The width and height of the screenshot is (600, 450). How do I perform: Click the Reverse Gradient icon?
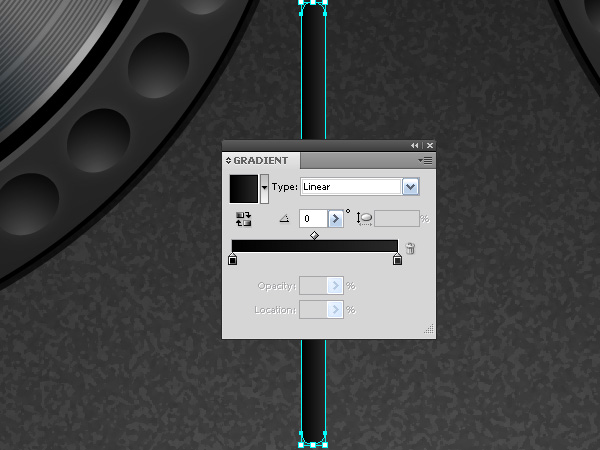(243, 219)
